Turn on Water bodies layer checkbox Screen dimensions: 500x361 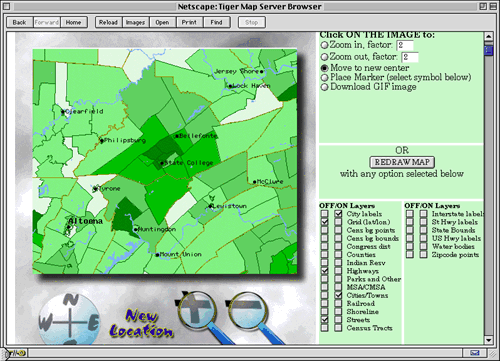pyautogui.click(x=424, y=247)
